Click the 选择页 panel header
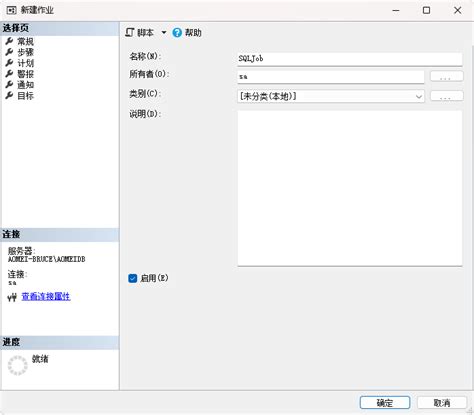This screenshot has height=415, width=474. [x=60, y=28]
